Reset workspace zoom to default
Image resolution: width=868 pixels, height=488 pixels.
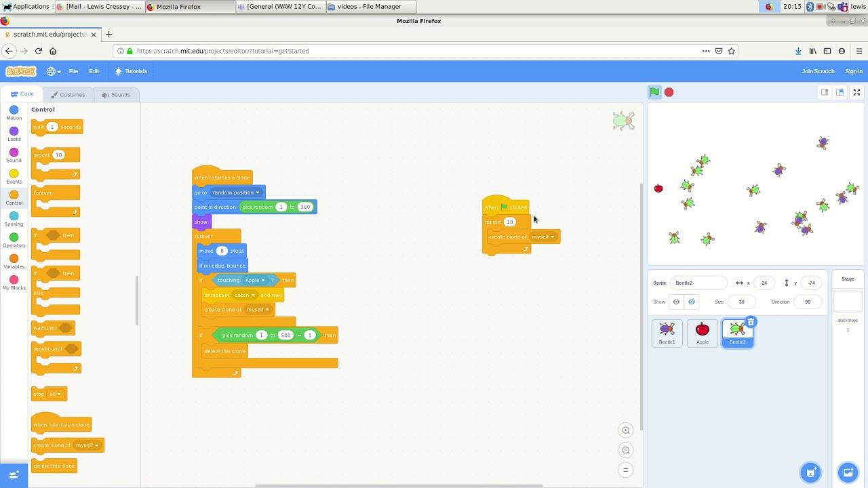[626, 470]
